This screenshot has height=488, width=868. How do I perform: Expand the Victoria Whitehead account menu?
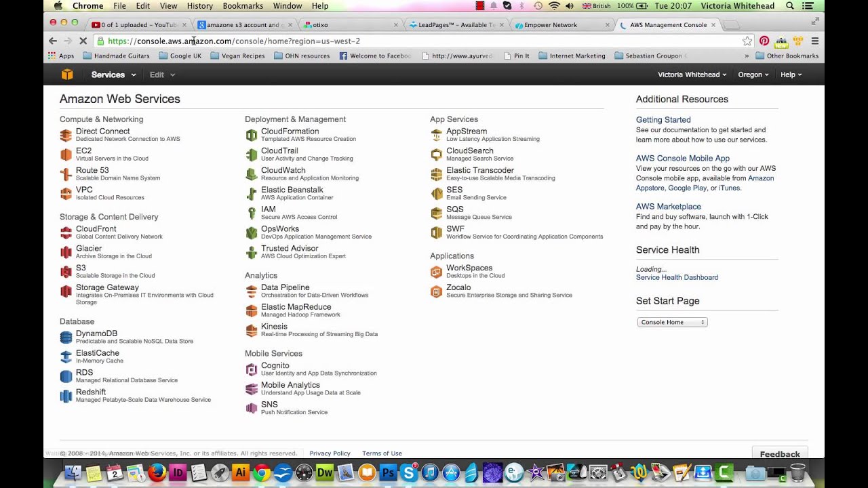coord(692,75)
